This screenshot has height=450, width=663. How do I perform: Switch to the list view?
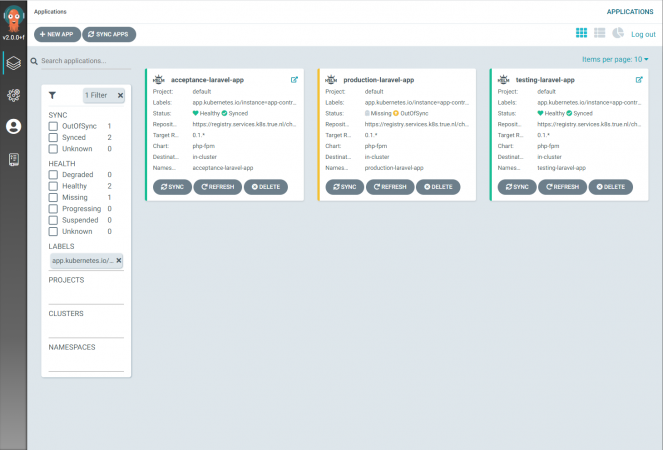point(600,33)
